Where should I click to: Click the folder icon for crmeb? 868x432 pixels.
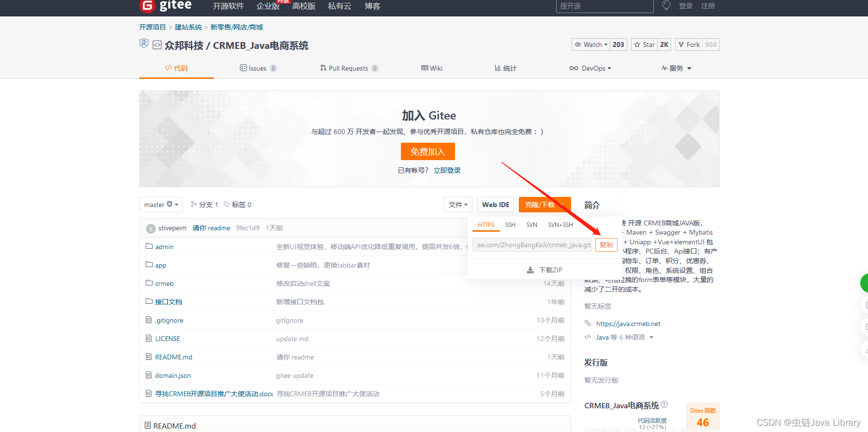pyautogui.click(x=149, y=283)
